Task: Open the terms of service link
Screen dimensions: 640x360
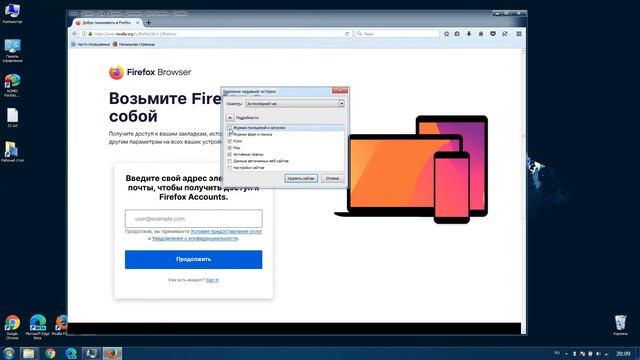Action: click(x=226, y=231)
